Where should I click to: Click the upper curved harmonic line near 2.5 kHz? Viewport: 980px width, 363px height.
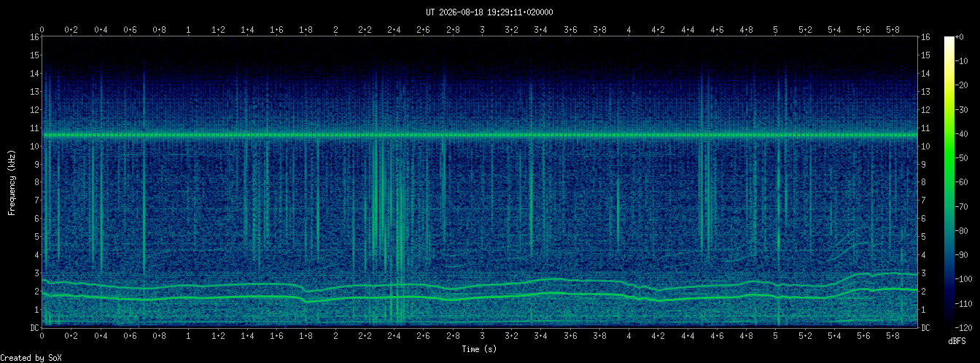479,283
